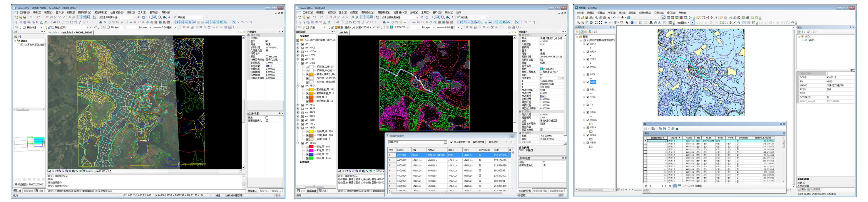Go to first record in ArcMap table
The height and width of the screenshot is (202, 868).
[646, 186]
